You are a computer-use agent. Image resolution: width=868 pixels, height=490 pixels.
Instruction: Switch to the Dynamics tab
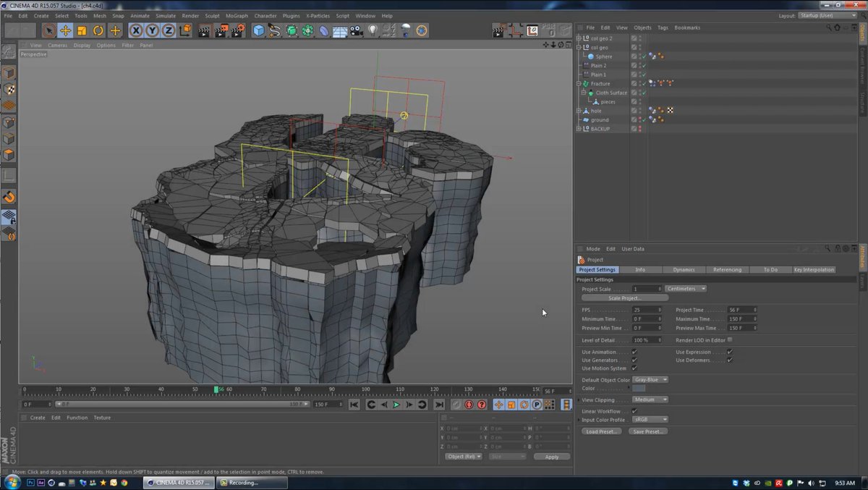684,269
